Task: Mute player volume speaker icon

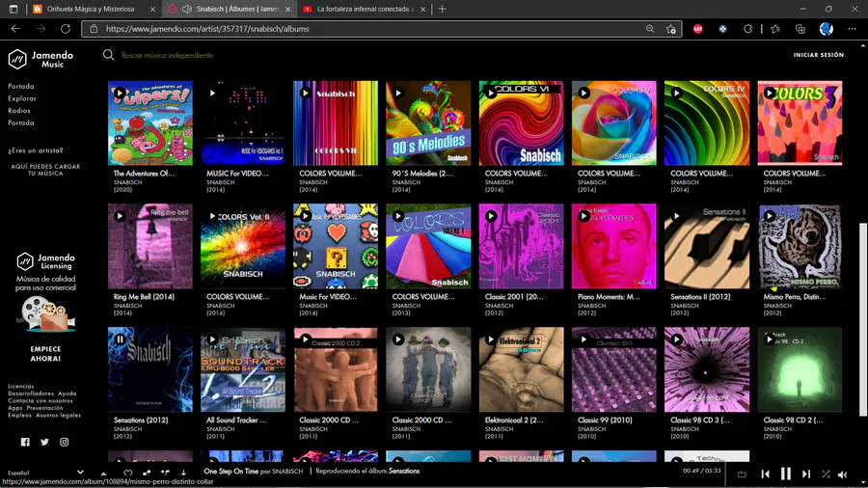Action: tap(843, 474)
